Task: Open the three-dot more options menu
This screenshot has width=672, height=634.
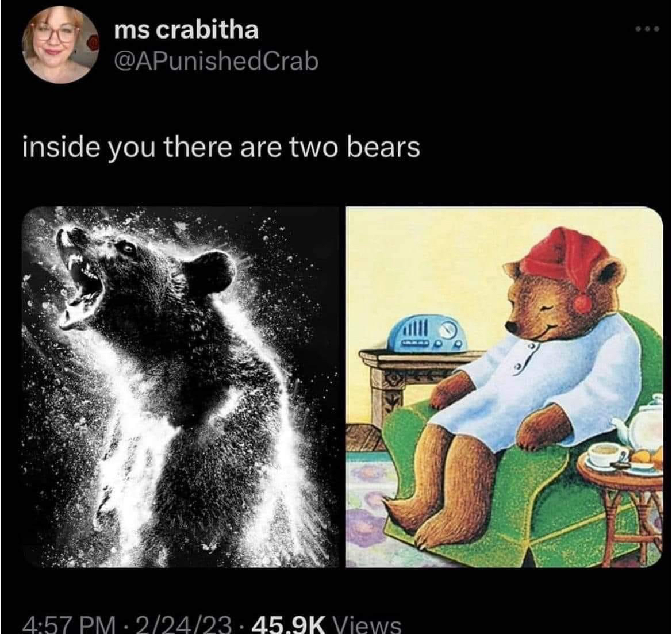Action: [647, 29]
